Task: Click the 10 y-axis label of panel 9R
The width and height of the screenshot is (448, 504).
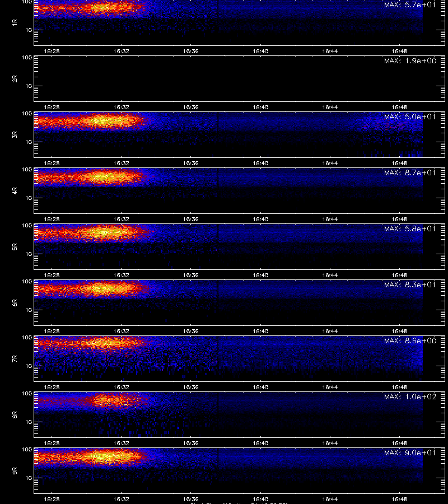Action: point(29,478)
